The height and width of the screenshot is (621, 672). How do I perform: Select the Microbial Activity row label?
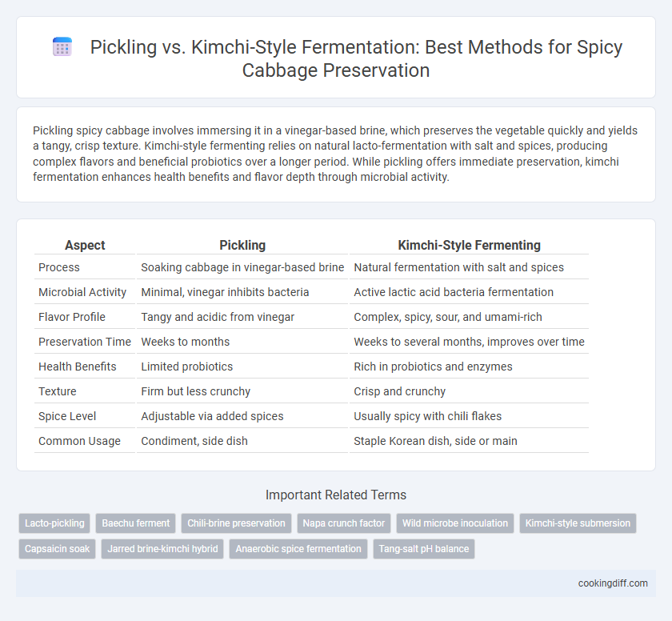pyautogui.click(x=82, y=292)
